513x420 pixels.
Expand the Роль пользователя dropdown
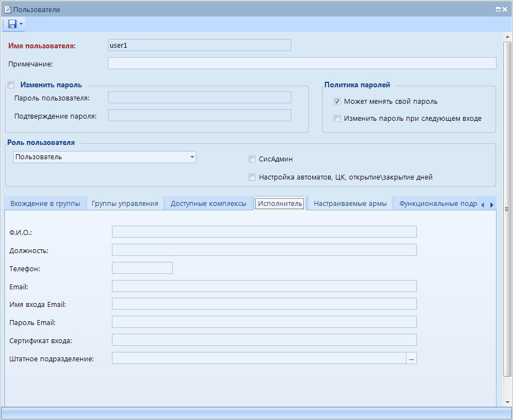point(192,157)
